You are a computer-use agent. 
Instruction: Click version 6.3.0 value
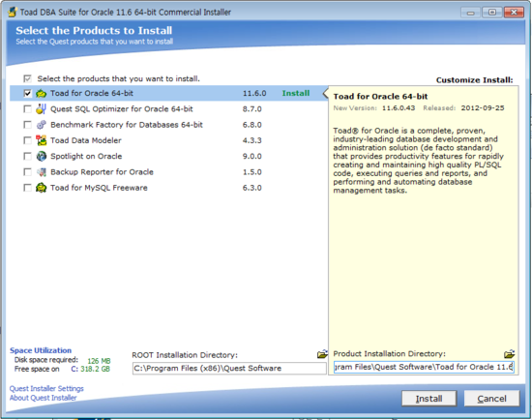252,188
